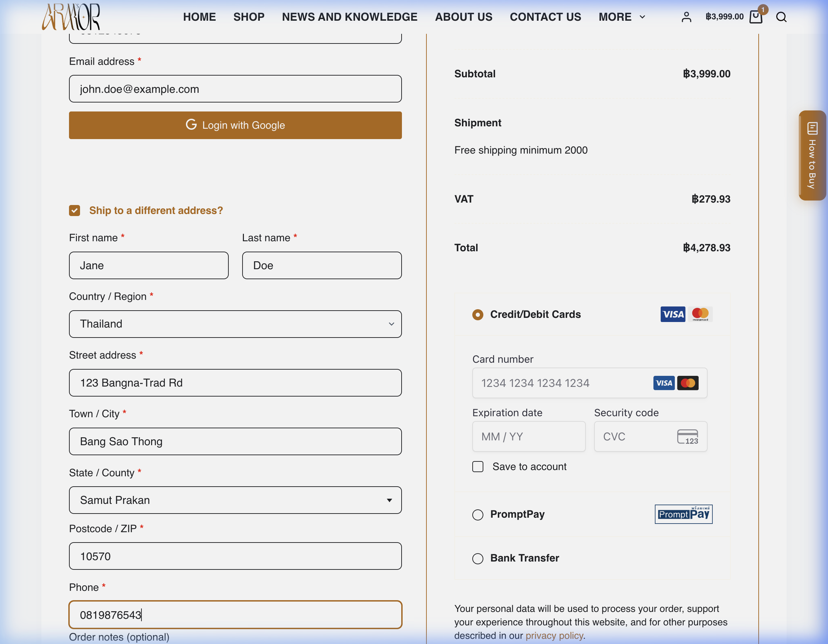Click the ARMOR logo
Viewport: 828px width, 644px height.
click(71, 17)
